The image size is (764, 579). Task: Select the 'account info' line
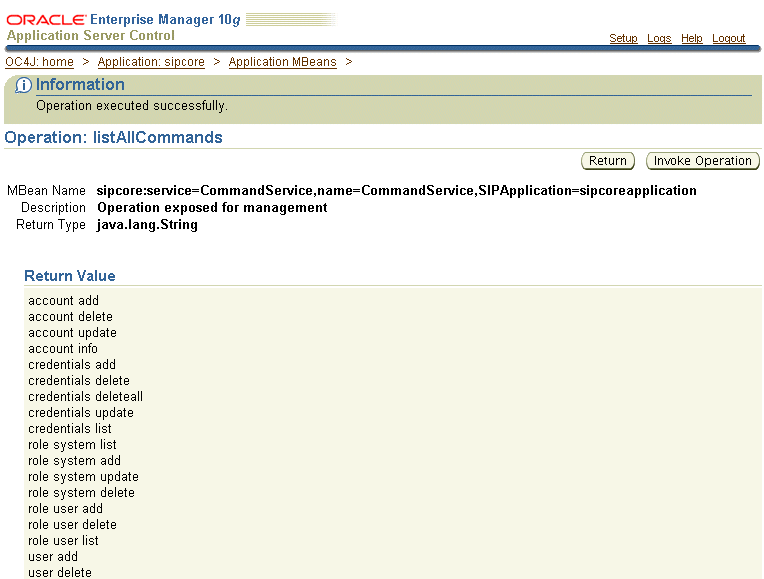pyautogui.click(x=63, y=349)
